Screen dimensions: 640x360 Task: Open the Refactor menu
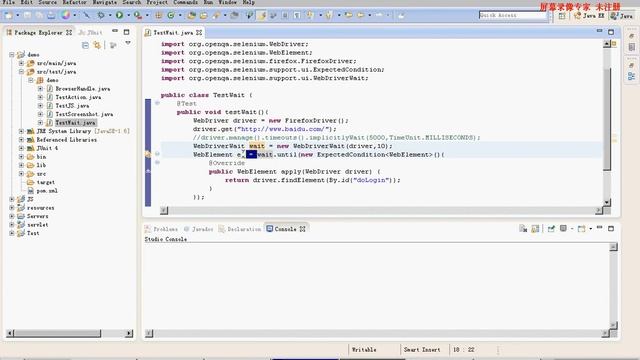pyautogui.click(x=74, y=2)
